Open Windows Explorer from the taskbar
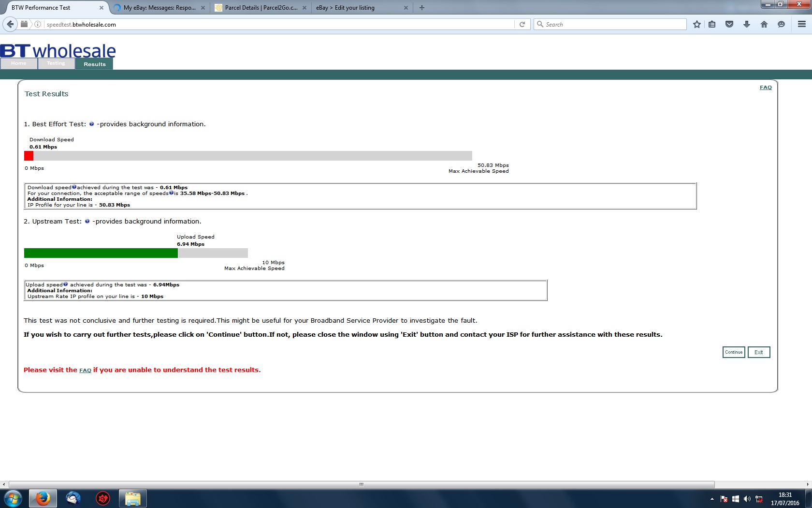 click(x=132, y=498)
